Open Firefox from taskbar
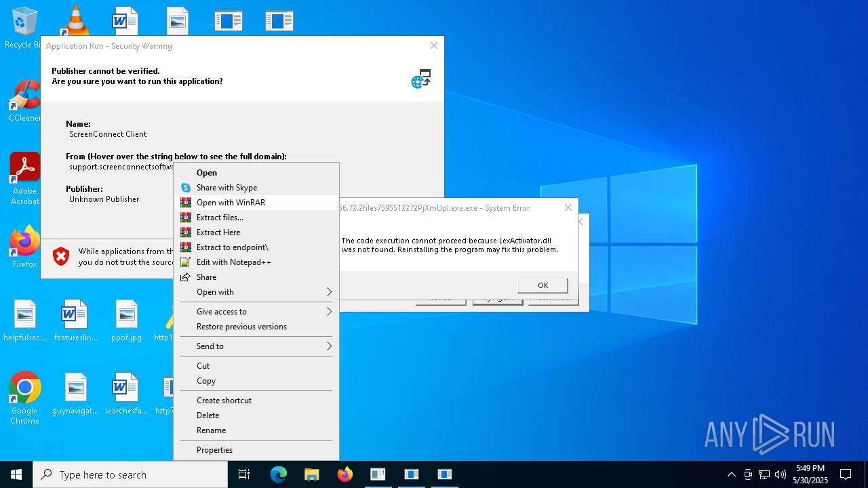Screen dimensions: 868x488 [345, 474]
